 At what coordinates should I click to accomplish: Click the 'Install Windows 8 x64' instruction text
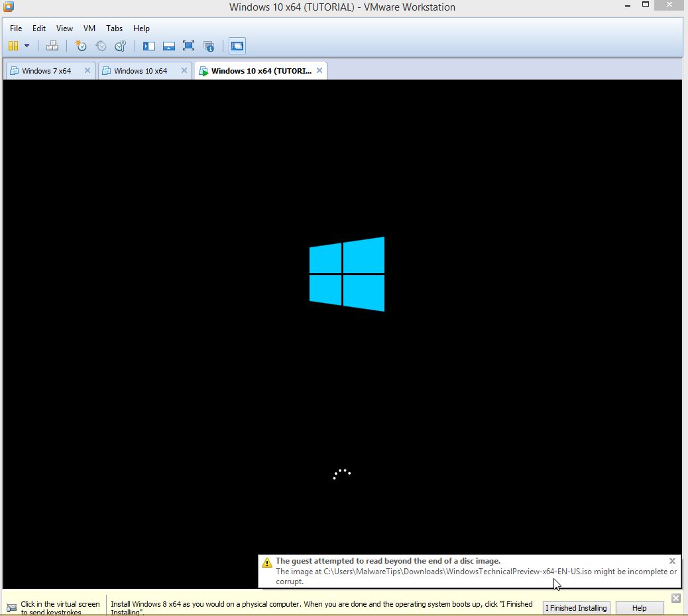pyautogui.click(x=321, y=608)
